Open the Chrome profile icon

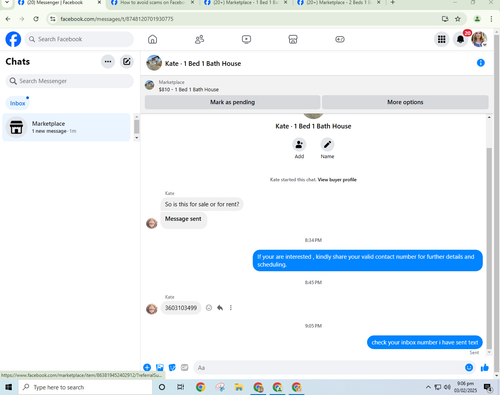[477, 19]
